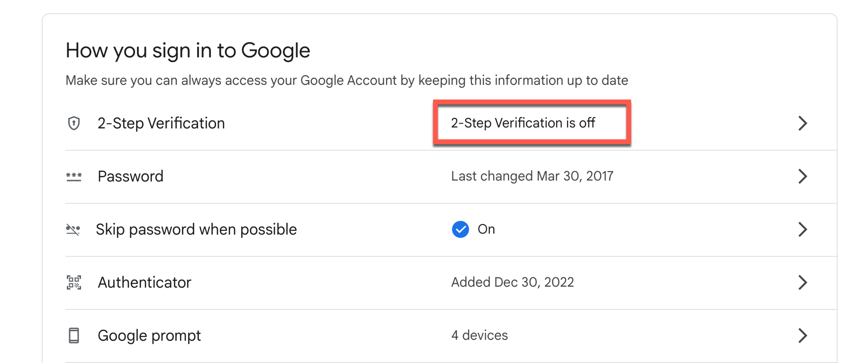Screen dimensions: 868x363
Task: Click the crossed-out password skip icon
Action: 73,230
